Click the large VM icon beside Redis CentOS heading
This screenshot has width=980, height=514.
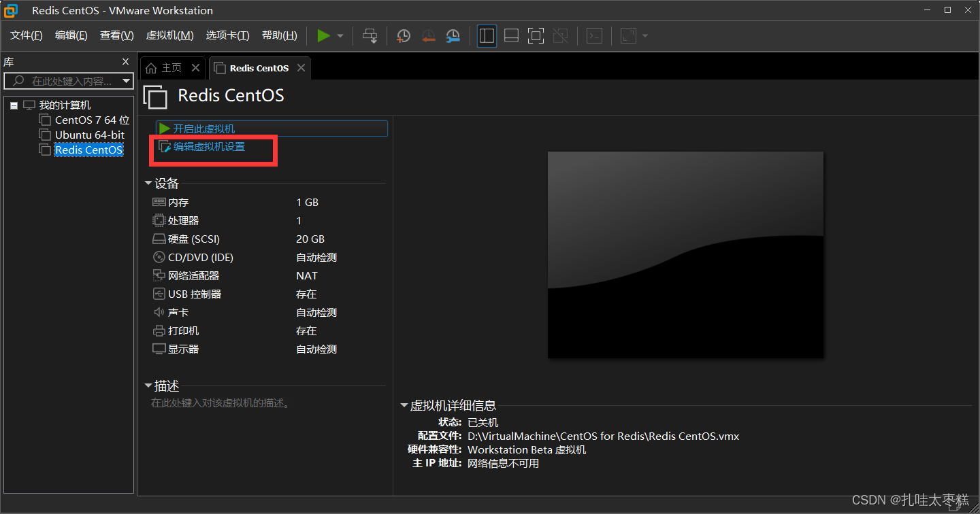tap(155, 97)
